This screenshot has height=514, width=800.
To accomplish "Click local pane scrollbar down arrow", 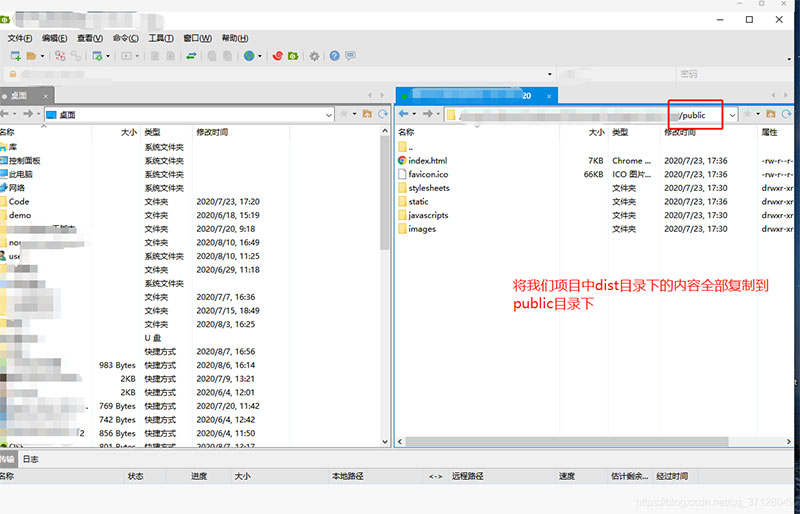I will (x=385, y=442).
